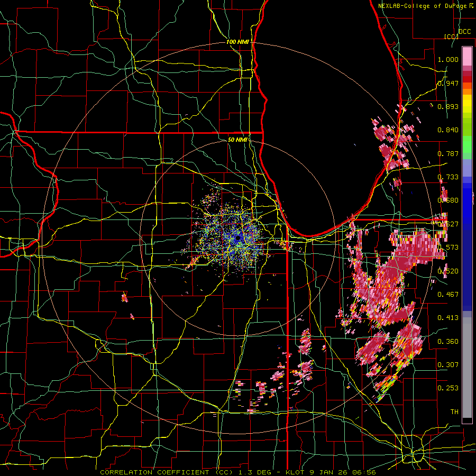The height and width of the screenshot is (476, 476).
Task: Click the 50 NMI range ring label
Action: [x=237, y=140]
